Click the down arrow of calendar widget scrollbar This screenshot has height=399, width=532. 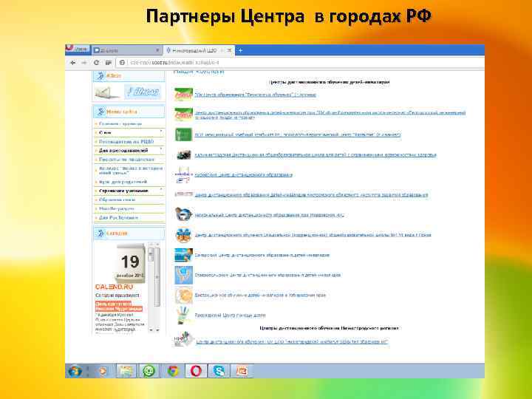158,330
